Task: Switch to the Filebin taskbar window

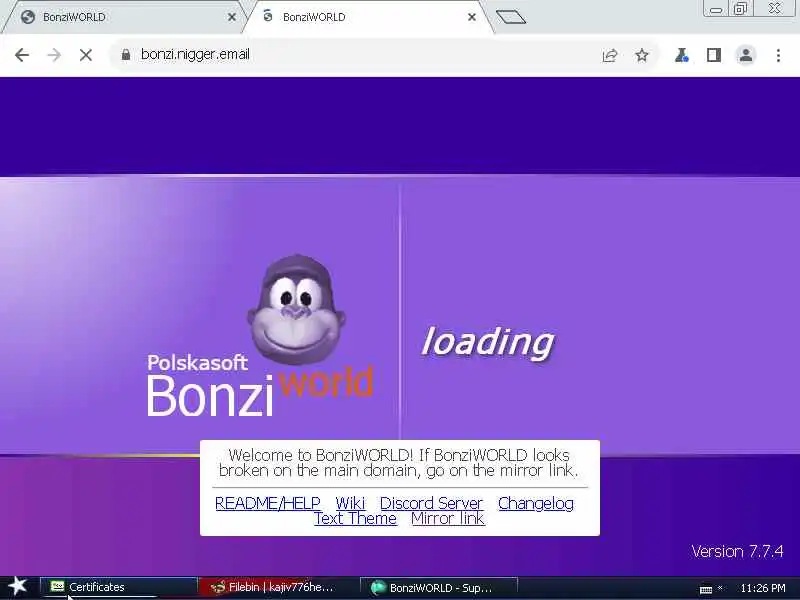Action: tap(278, 587)
